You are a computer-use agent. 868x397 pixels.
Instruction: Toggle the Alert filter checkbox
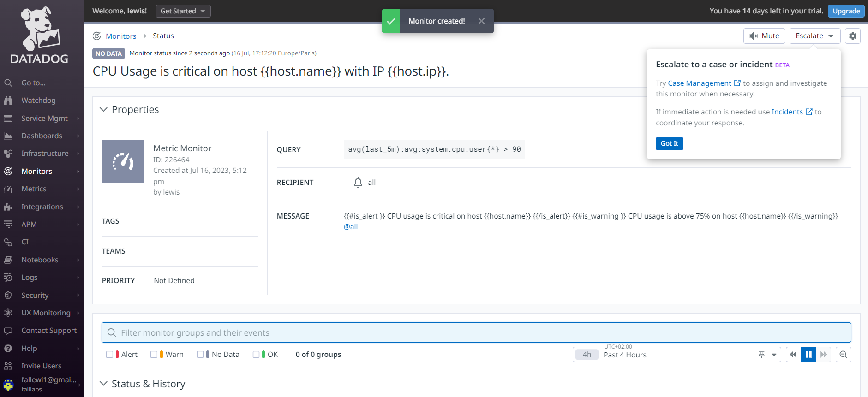point(109,355)
